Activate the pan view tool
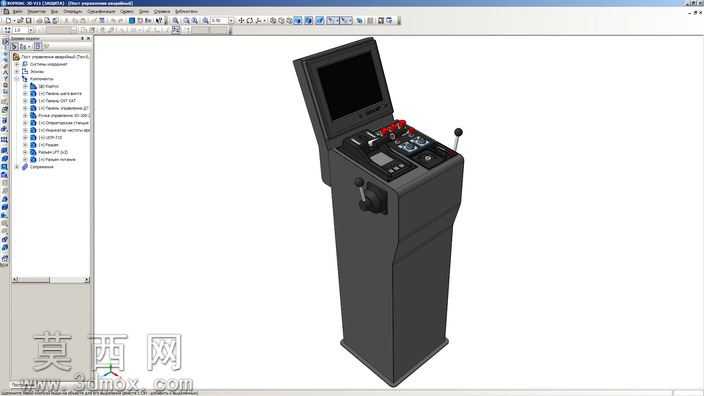The height and width of the screenshot is (396, 704). pyautogui.click(x=242, y=21)
